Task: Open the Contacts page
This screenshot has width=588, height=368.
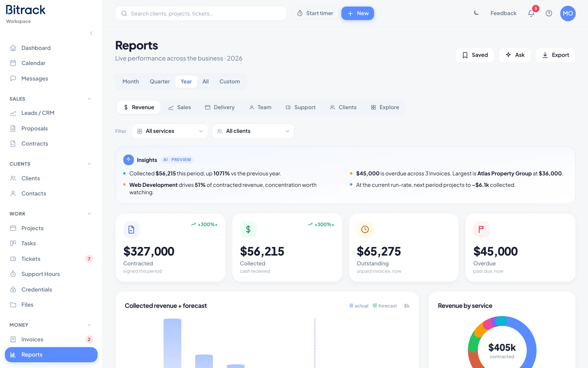Action: 51,193
